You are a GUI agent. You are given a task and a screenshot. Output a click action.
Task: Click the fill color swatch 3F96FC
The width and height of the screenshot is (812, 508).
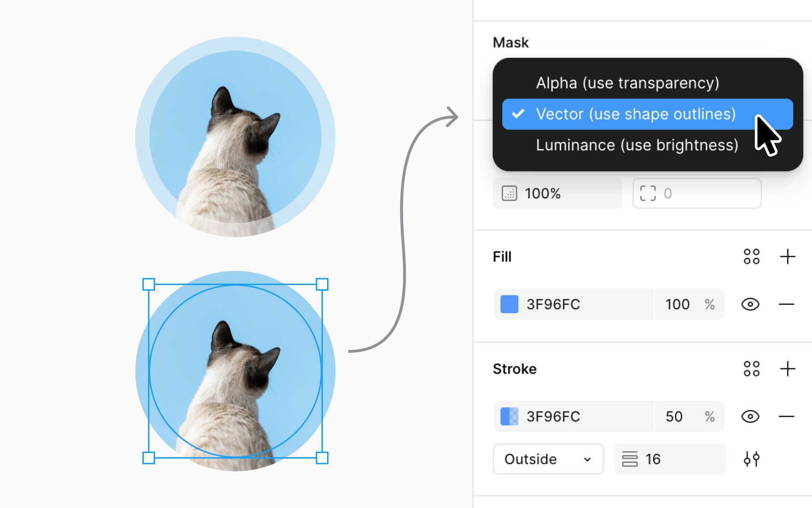tap(509, 304)
